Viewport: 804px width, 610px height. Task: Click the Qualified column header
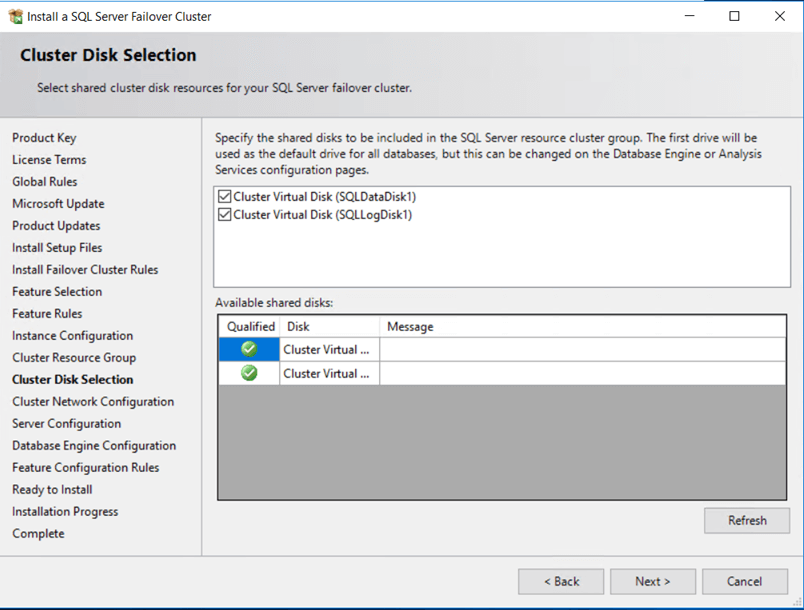click(x=250, y=326)
